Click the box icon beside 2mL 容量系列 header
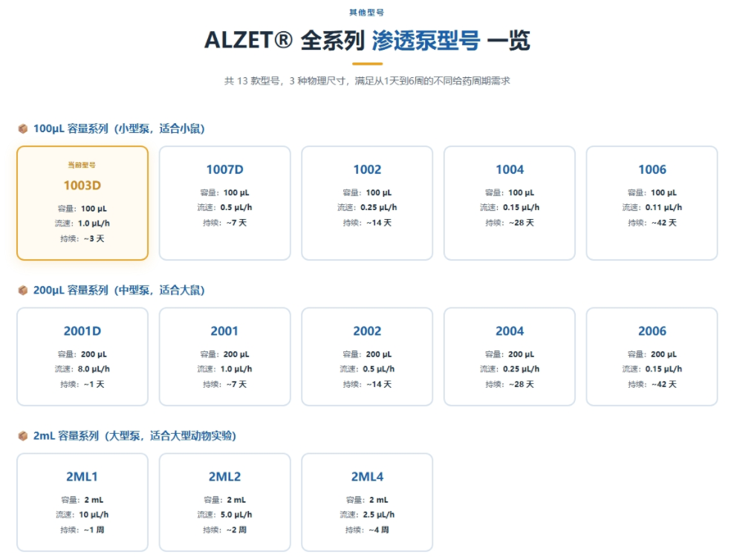 22,437
